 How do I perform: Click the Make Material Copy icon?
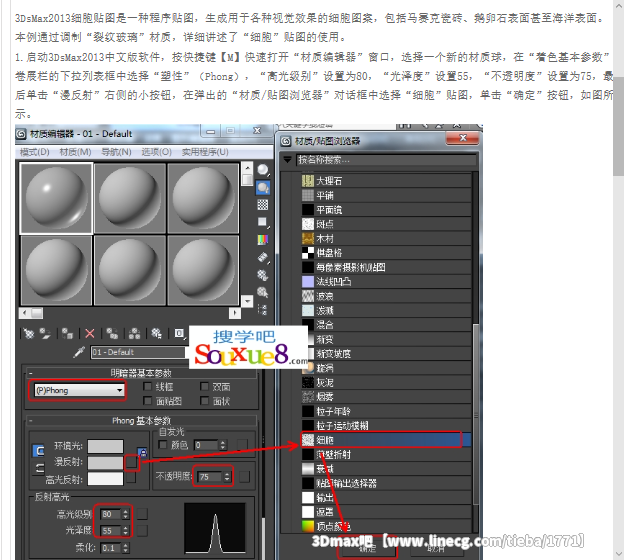point(112,334)
